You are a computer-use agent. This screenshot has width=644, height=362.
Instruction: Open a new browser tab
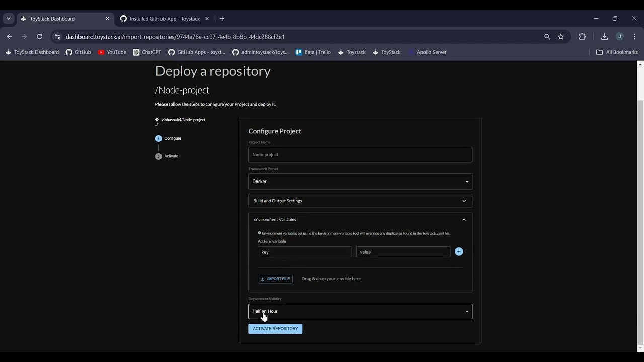222,19
